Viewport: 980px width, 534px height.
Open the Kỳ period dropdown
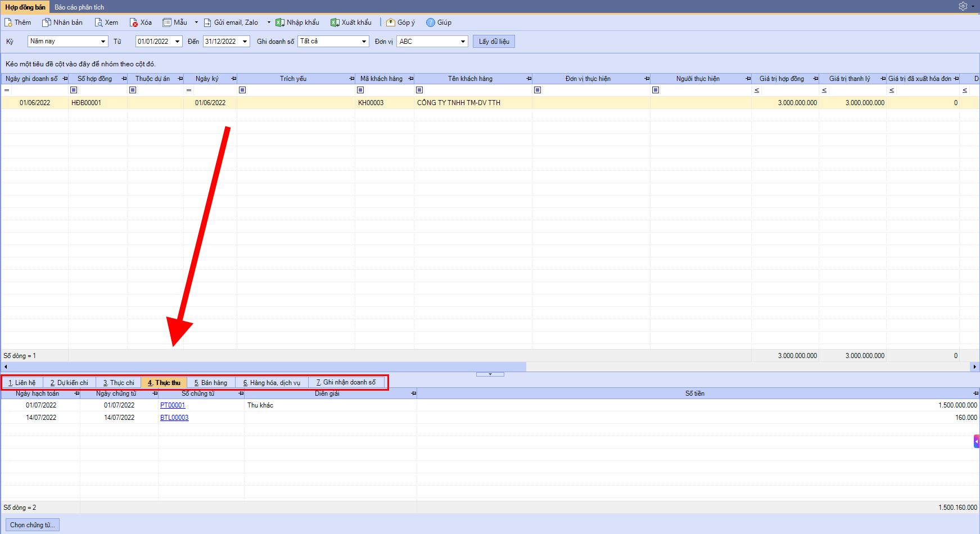click(103, 42)
